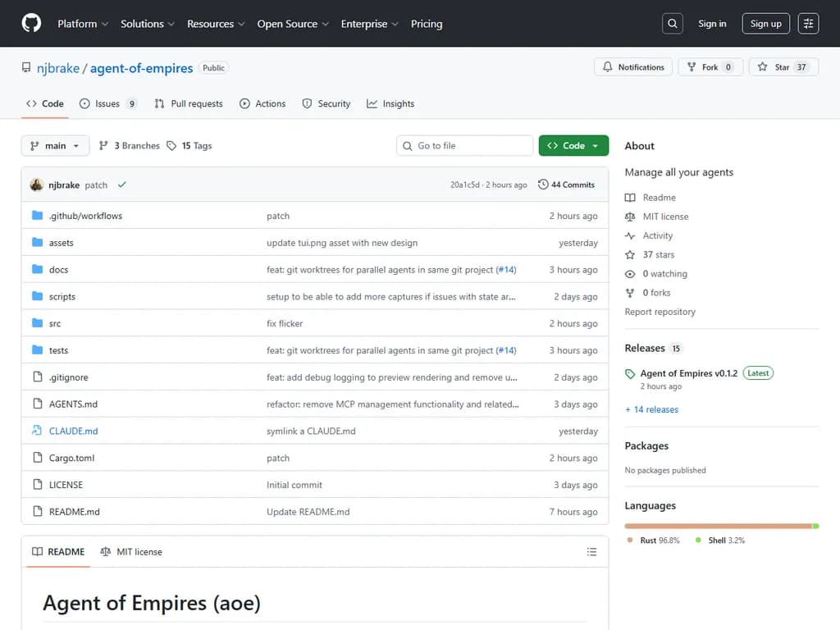Image resolution: width=840 pixels, height=630 pixels.
Task: Open the GitHub home logo
Action: coord(31,23)
